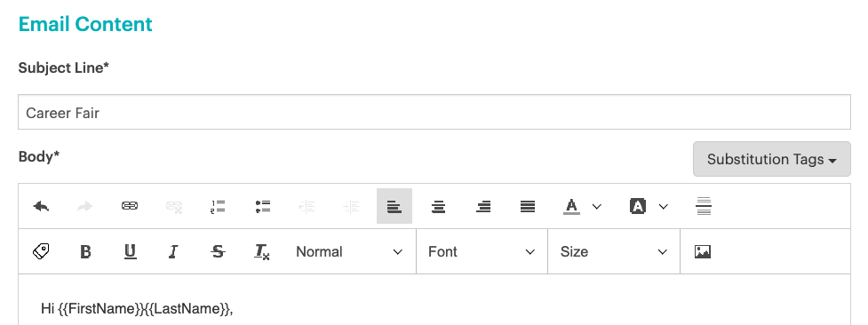Open the text color picker
Image resolution: width=868 pixels, height=325 pixels.
(582, 207)
